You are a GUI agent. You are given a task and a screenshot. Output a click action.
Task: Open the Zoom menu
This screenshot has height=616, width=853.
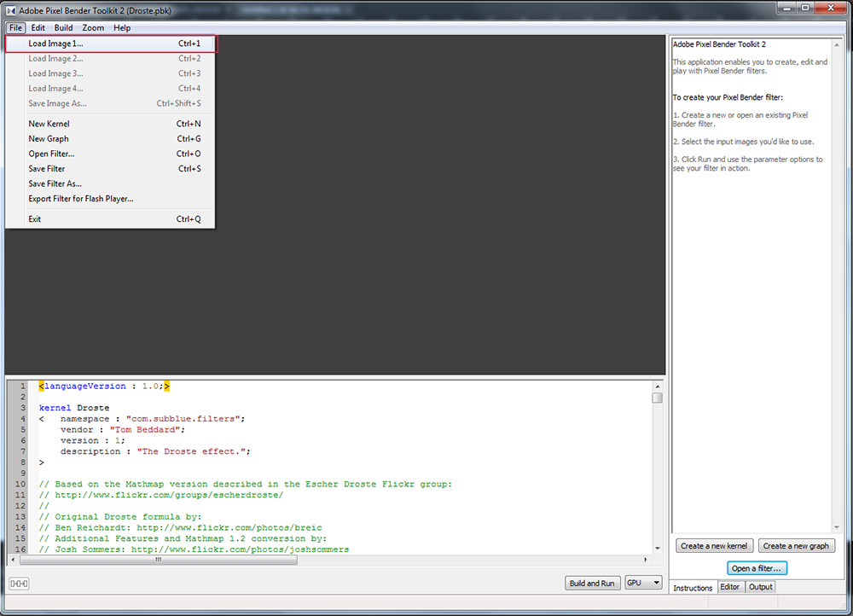pos(93,28)
